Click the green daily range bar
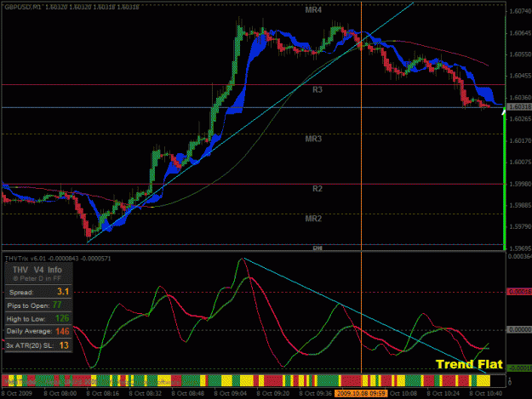The image size is (532, 399). click(504, 180)
